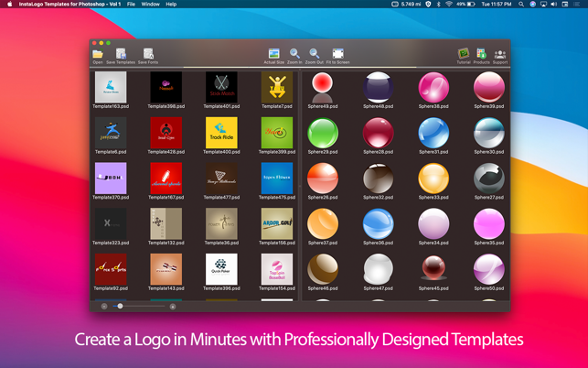Select the pink Sphere38.psd thumbnail

[433, 87]
